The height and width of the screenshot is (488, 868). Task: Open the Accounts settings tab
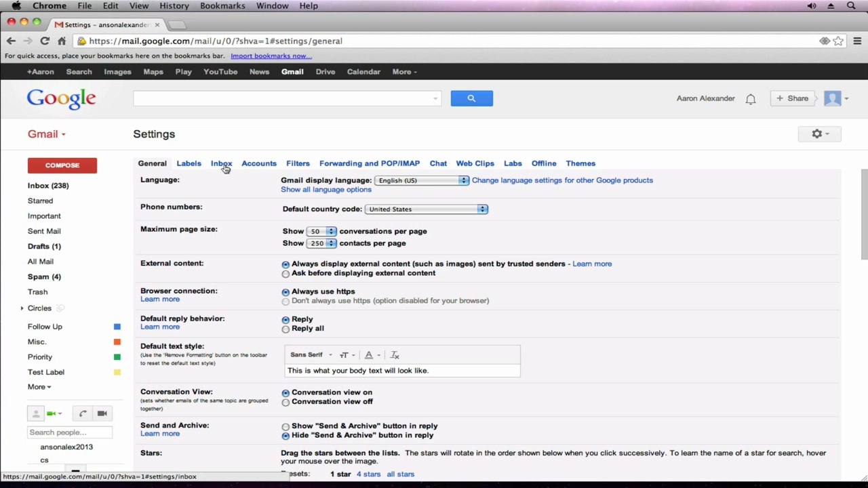point(259,163)
